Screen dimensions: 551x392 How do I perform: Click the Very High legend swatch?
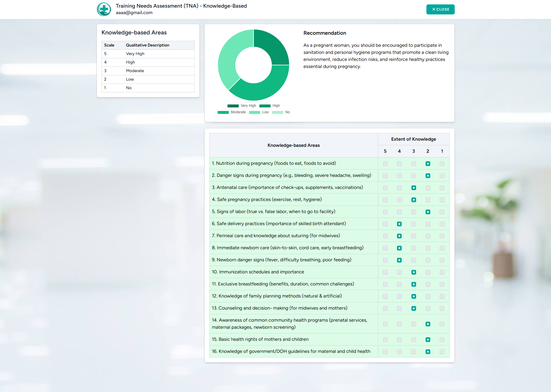point(233,106)
